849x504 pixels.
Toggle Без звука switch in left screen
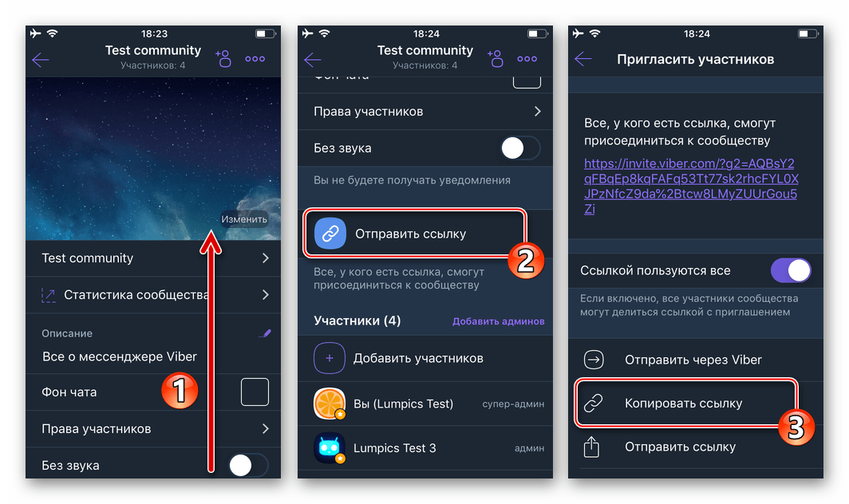point(248,465)
